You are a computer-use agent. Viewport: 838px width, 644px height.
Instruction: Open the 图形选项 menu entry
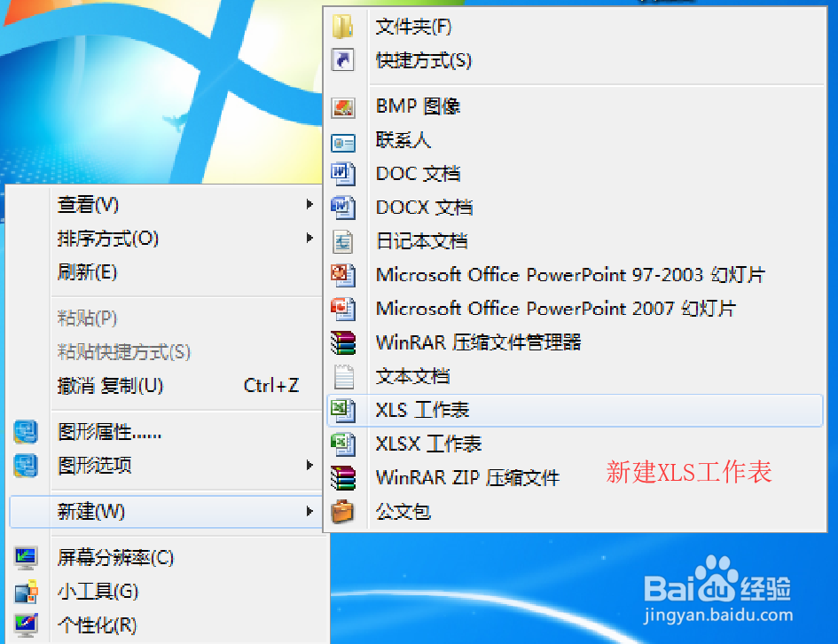click(x=165, y=466)
